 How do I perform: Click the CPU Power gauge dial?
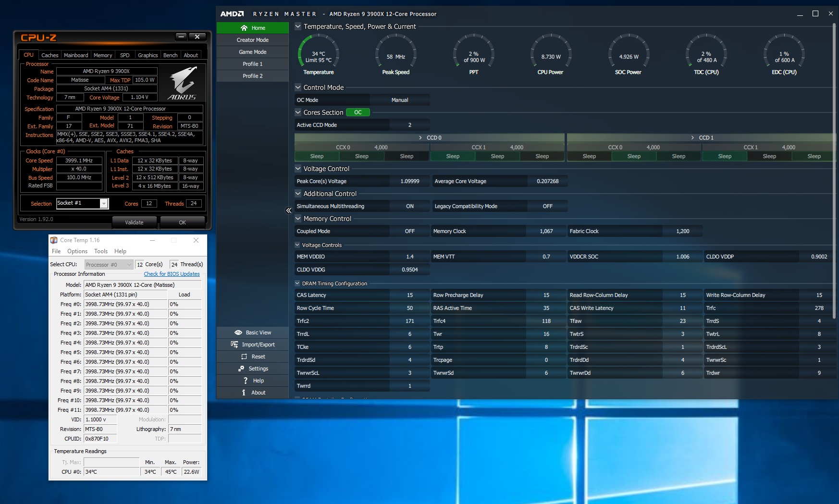tap(551, 53)
